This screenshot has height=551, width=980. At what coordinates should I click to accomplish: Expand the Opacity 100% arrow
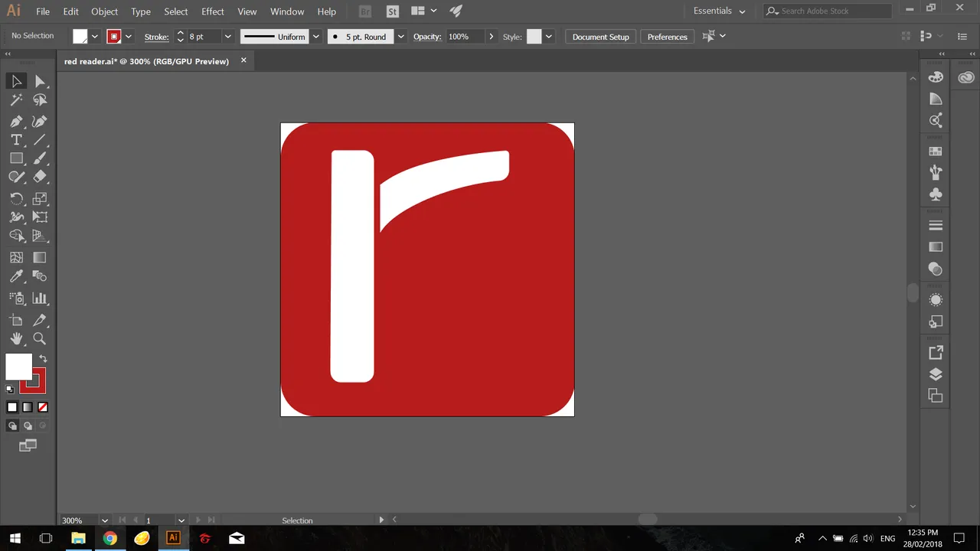pos(491,37)
